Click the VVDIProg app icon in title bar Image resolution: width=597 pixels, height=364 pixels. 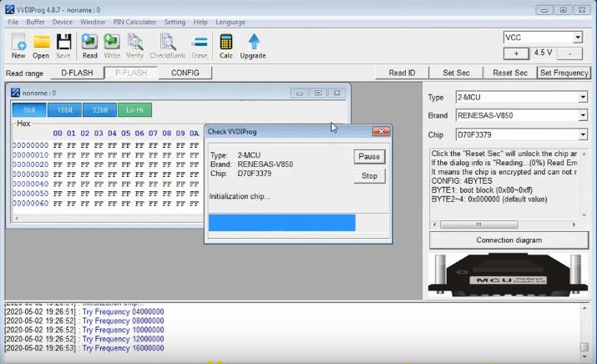[9, 9]
